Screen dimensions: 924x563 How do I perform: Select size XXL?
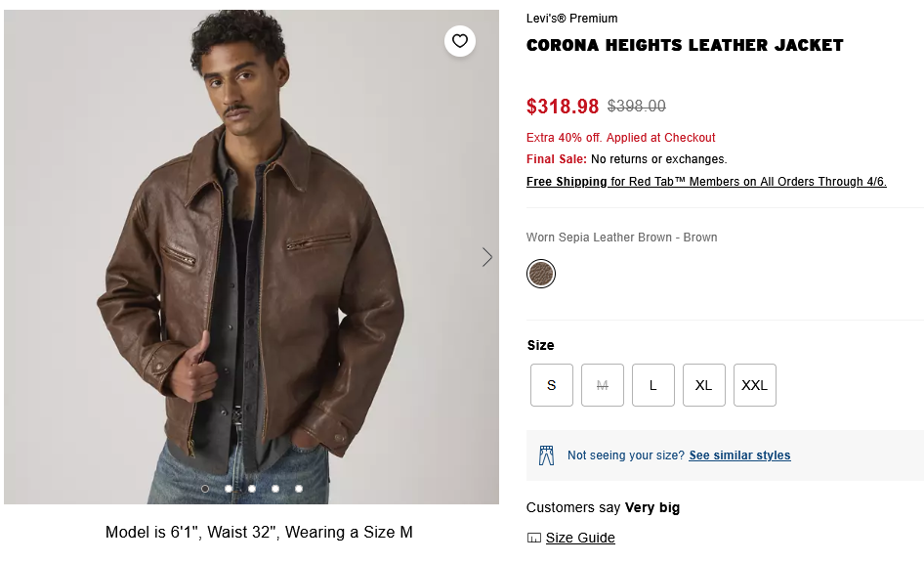[x=755, y=385]
